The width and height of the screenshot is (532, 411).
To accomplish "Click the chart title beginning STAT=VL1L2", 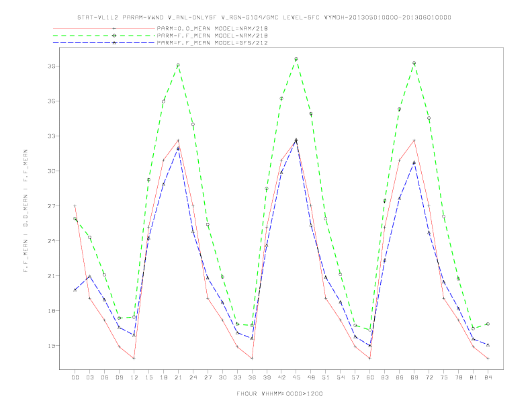I will [264, 17].
